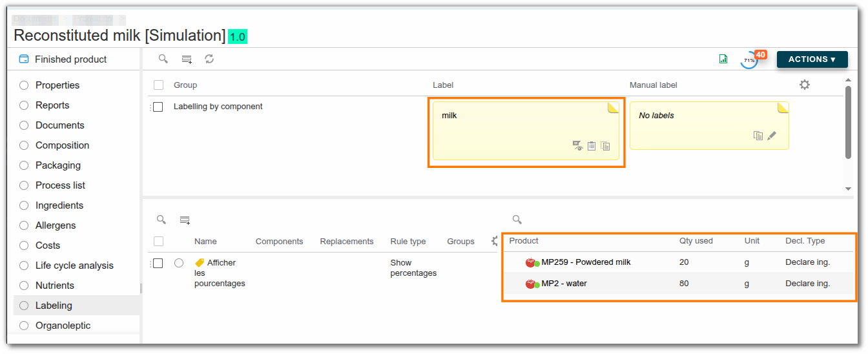
Task: Click the clipboard icon in milk label note
Action: [592, 146]
